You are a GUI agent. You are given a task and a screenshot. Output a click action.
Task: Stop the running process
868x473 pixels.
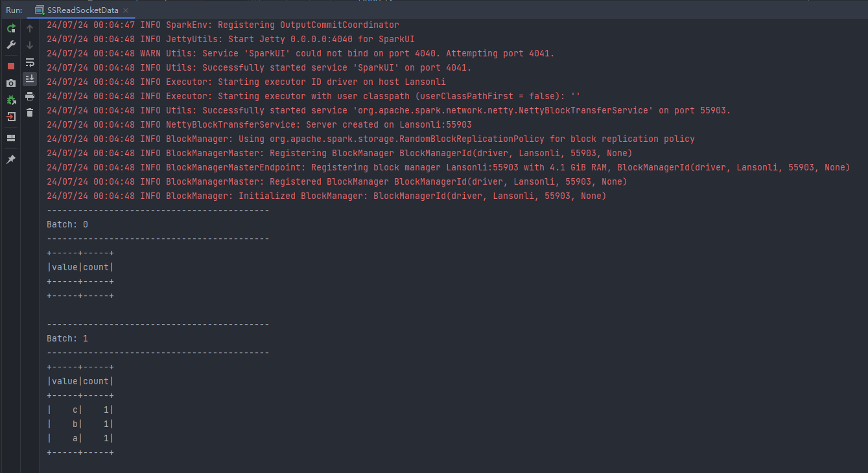(11, 66)
